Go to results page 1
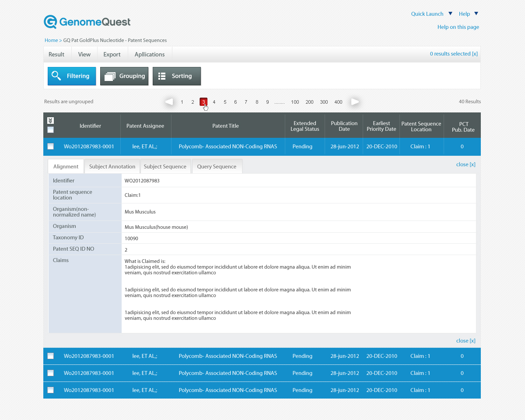Image resolution: width=525 pixels, height=420 pixels. (x=182, y=102)
